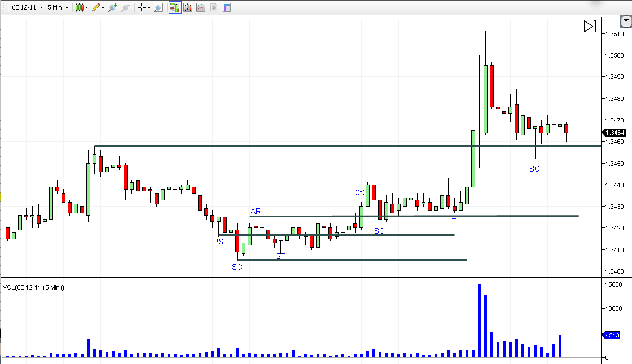Select the crosshair cursor tool
This screenshot has height=364, width=632.
click(x=142, y=7)
